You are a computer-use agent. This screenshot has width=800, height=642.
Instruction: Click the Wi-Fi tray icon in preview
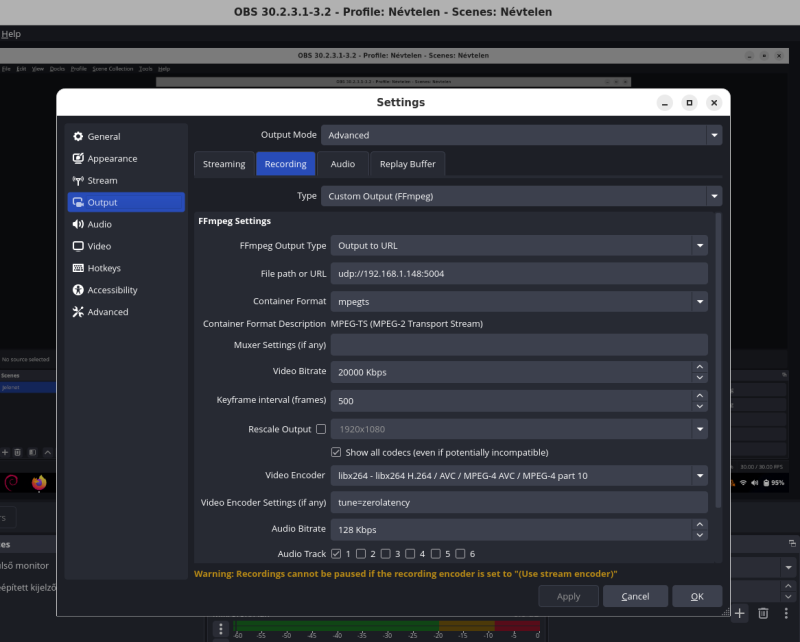point(743,482)
